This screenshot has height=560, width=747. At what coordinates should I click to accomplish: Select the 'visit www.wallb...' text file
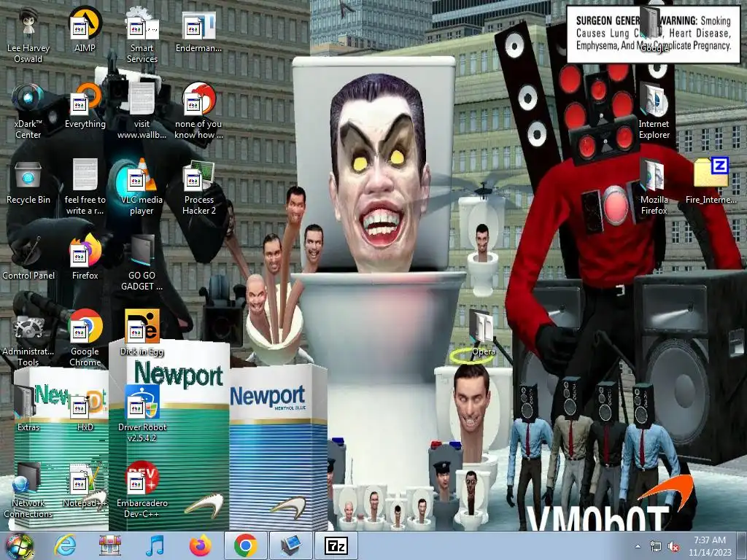click(x=142, y=112)
